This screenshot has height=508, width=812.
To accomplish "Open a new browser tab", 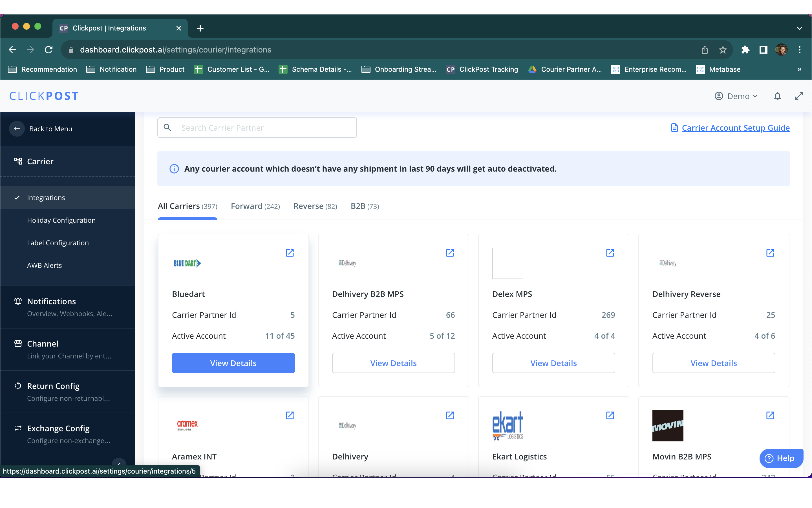I will (200, 28).
